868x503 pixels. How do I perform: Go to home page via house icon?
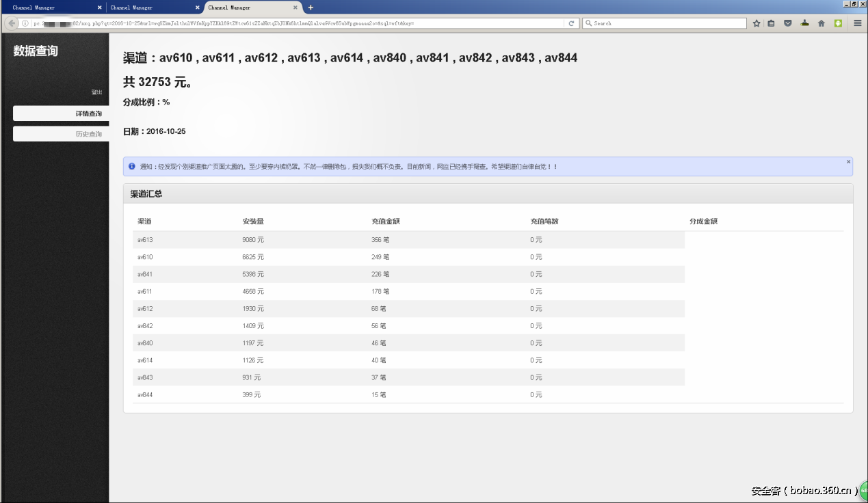click(821, 23)
